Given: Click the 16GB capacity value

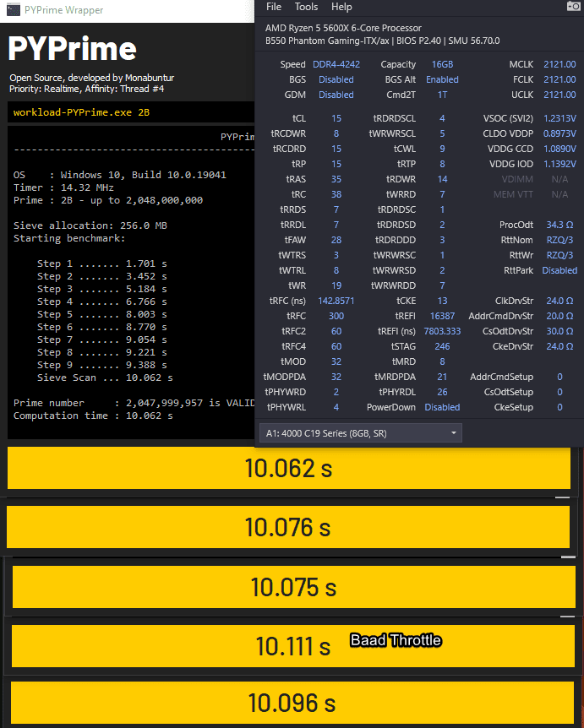Looking at the screenshot, I should click(442, 64).
